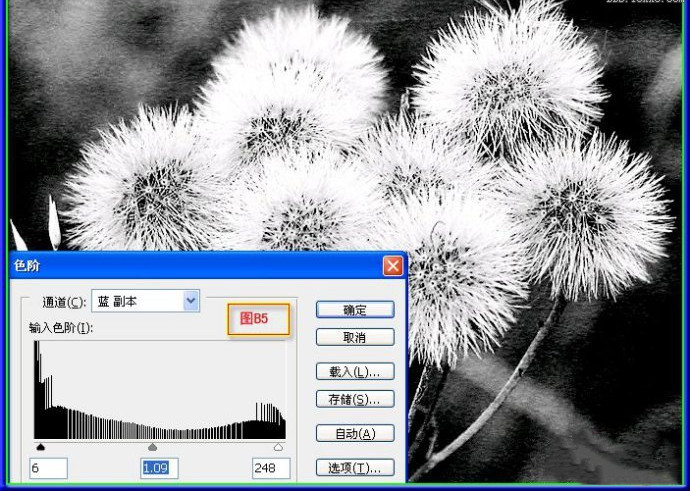Click the highlight input field showing 248
Image resolution: width=690 pixels, height=491 pixels.
pyautogui.click(x=272, y=468)
